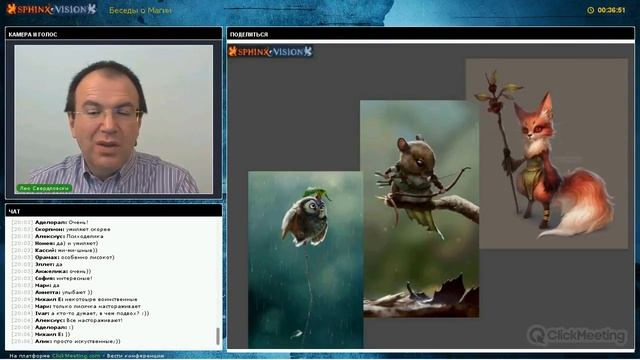This screenshot has width=640, height=360.
Task: Open the ClickMeeting.com link in footer
Action: tap(76, 356)
